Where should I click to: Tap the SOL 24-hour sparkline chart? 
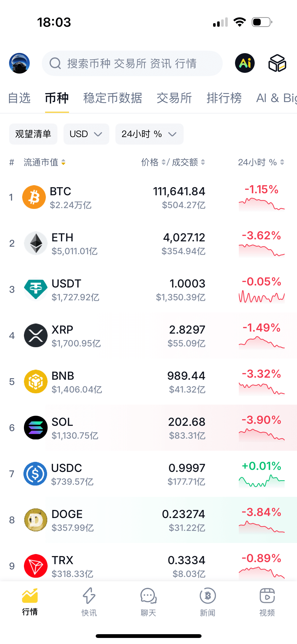(x=261, y=435)
